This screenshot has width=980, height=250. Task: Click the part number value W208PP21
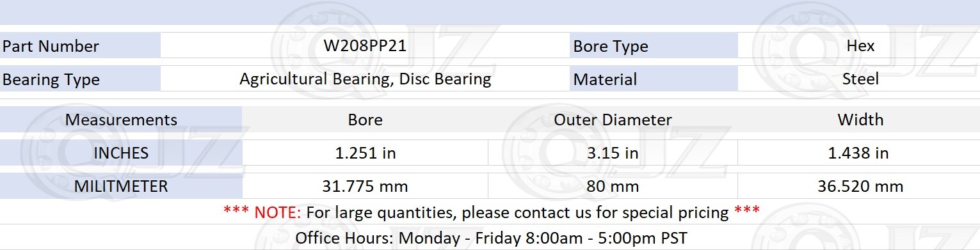point(365,46)
